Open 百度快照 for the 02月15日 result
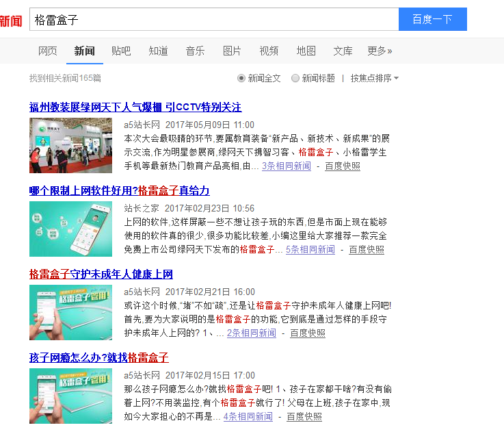The image size is (504, 434). tap(304, 417)
